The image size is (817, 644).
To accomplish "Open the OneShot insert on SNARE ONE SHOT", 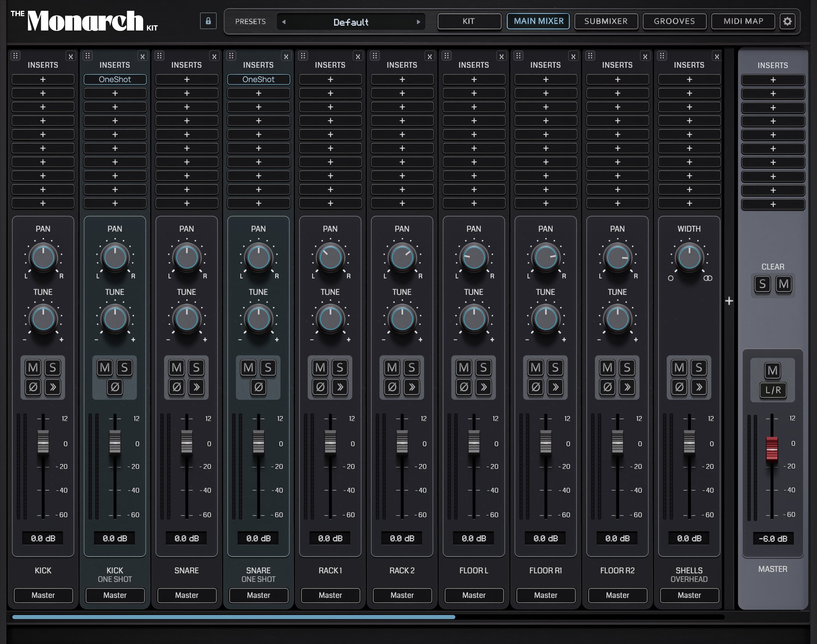I will point(258,80).
